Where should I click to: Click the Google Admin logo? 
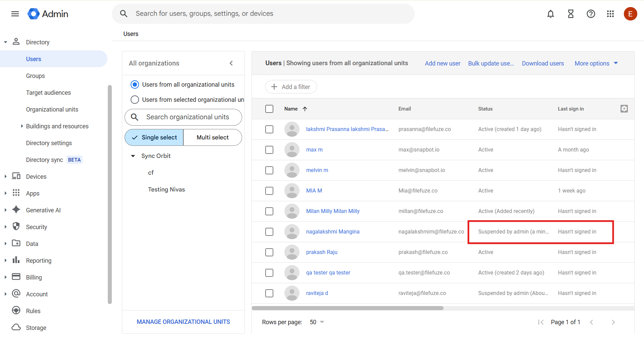tap(48, 14)
